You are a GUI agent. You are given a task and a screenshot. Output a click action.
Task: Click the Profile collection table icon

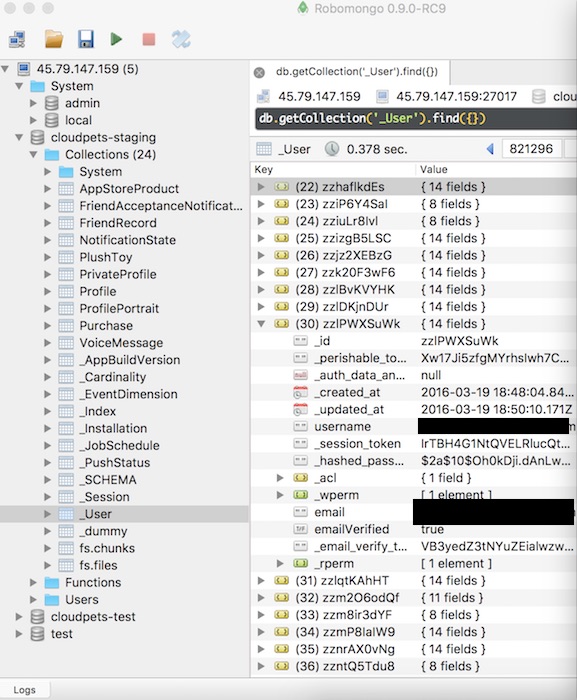point(66,292)
